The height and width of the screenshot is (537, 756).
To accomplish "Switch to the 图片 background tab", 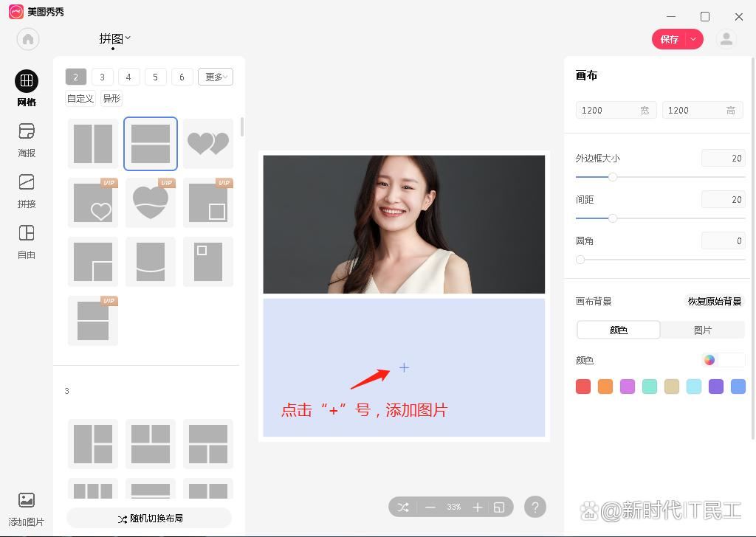I will click(x=702, y=330).
